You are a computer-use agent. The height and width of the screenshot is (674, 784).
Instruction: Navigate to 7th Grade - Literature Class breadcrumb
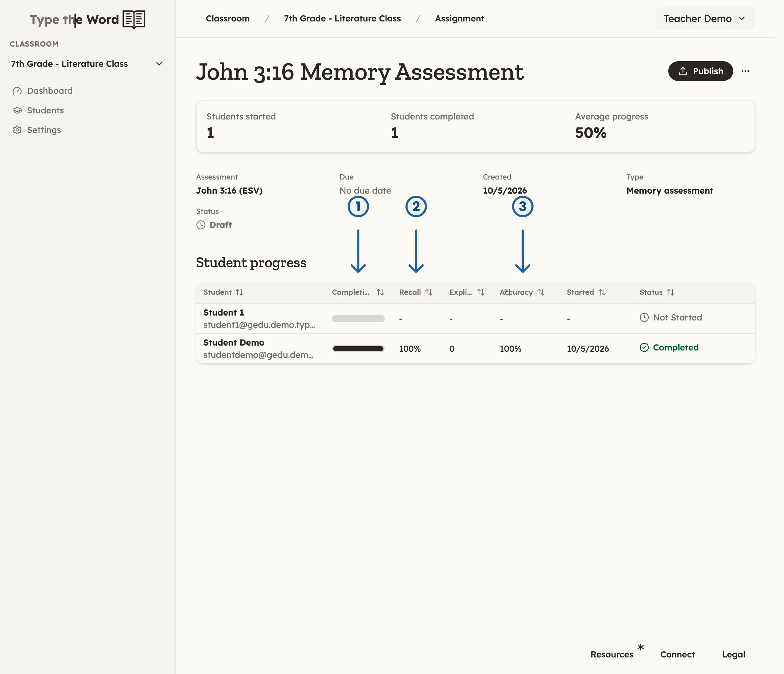[x=342, y=19]
